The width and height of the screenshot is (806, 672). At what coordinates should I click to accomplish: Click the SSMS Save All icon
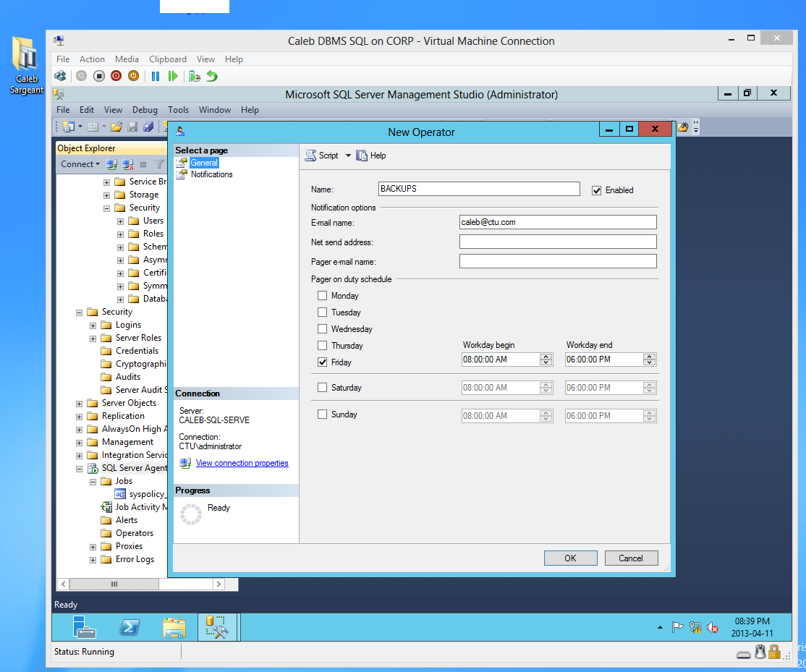tap(148, 127)
